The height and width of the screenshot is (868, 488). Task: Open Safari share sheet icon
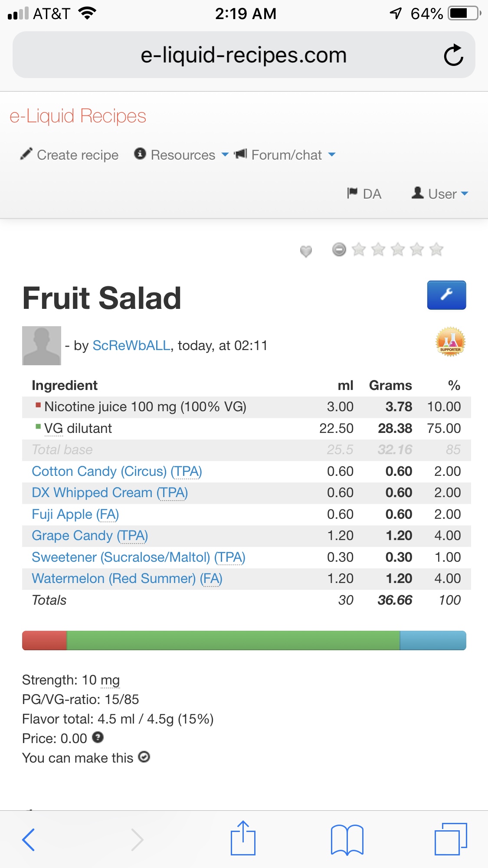point(243,839)
